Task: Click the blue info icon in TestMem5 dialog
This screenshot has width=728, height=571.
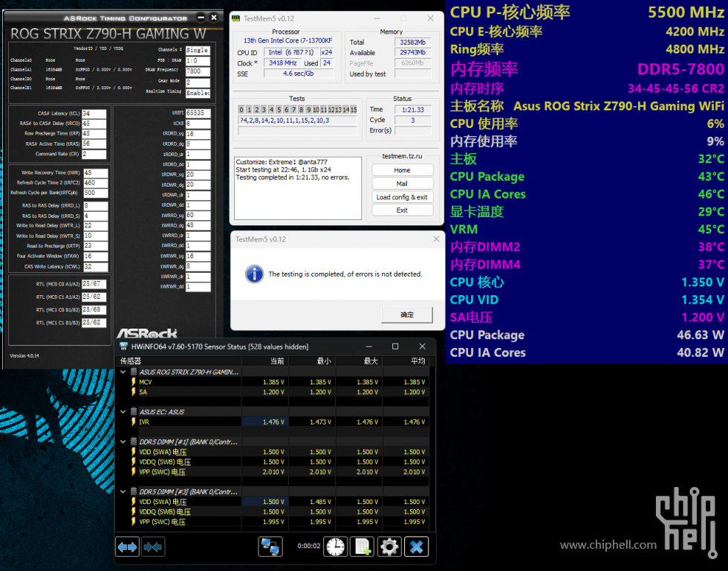Action: point(254,274)
